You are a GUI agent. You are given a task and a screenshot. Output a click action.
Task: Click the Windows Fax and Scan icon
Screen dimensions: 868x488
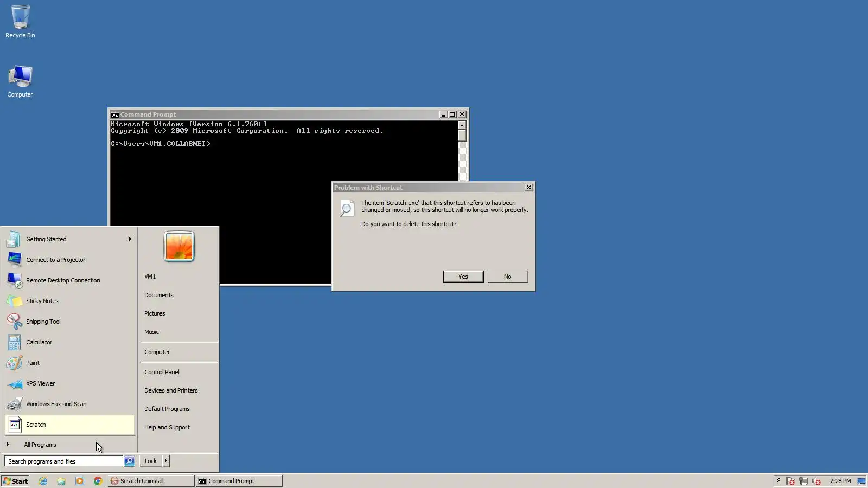click(15, 404)
